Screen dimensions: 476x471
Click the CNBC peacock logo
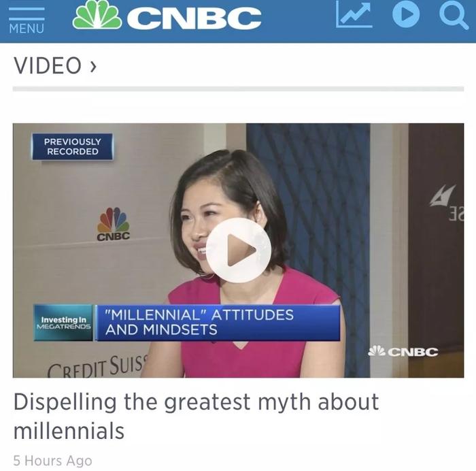[x=97, y=14]
